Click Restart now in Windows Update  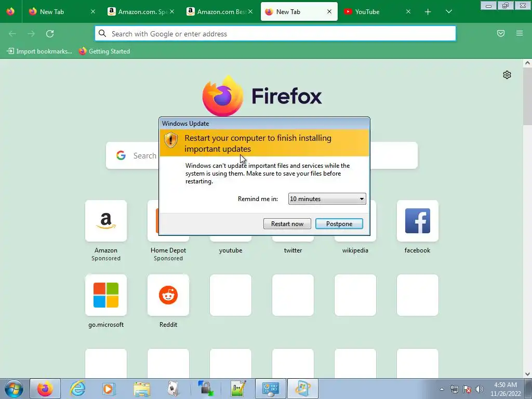(x=287, y=223)
